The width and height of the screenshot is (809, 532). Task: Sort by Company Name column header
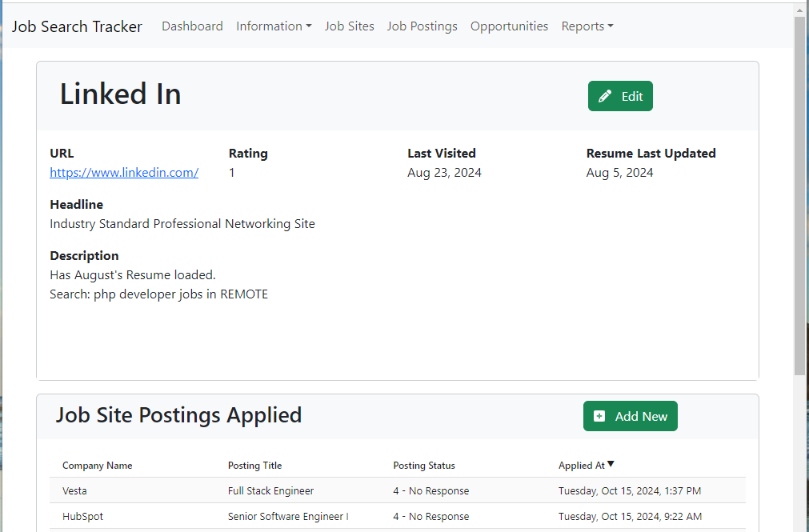point(97,466)
